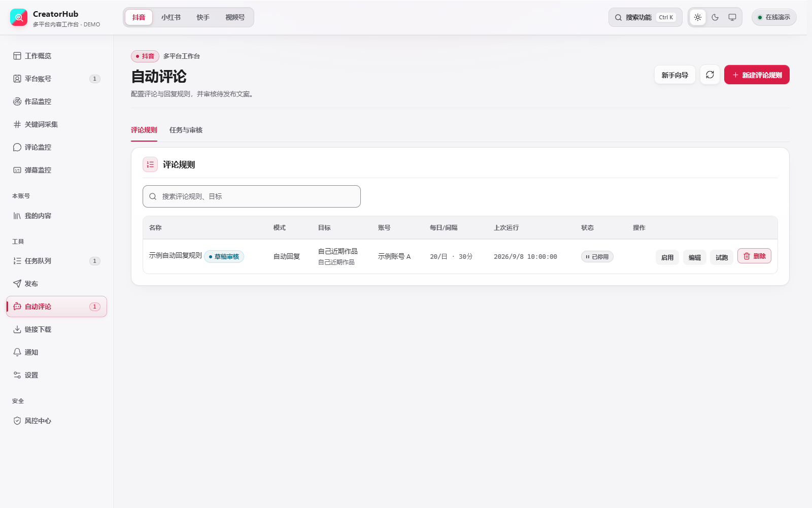Switch to dark theme moon icon

(x=715, y=17)
